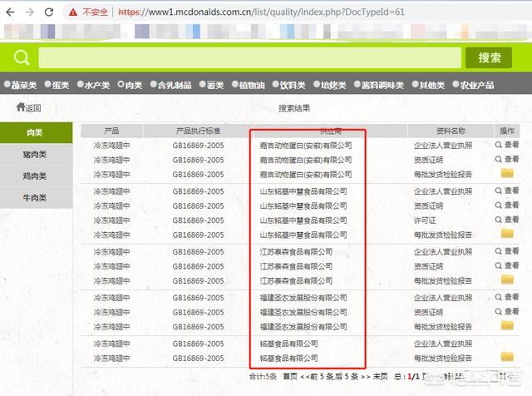The image size is (532, 396).
Task: Open 铭基食品有限公司 企业法人营业执照 document link
Action: coord(443,344)
